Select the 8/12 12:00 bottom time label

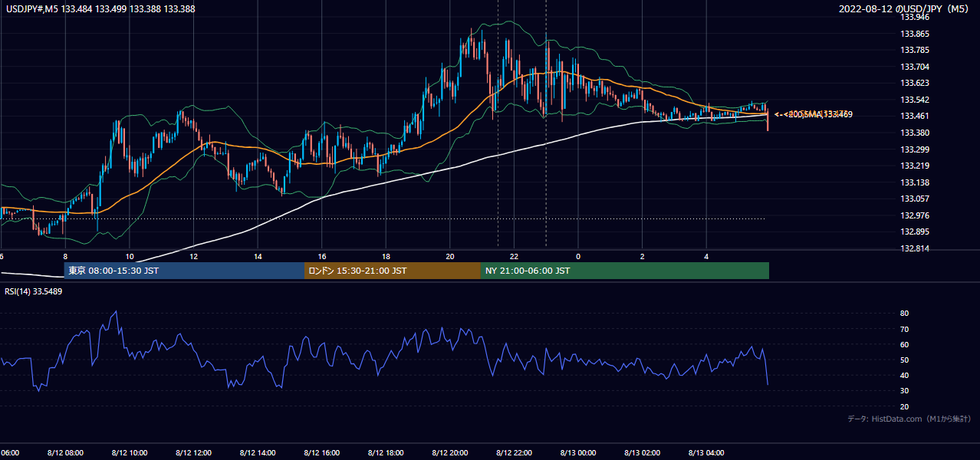(193, 452)
